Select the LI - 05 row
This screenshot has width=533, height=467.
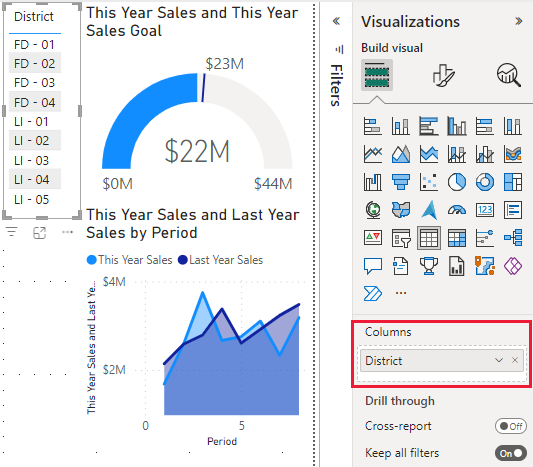[x=35, y=200]
